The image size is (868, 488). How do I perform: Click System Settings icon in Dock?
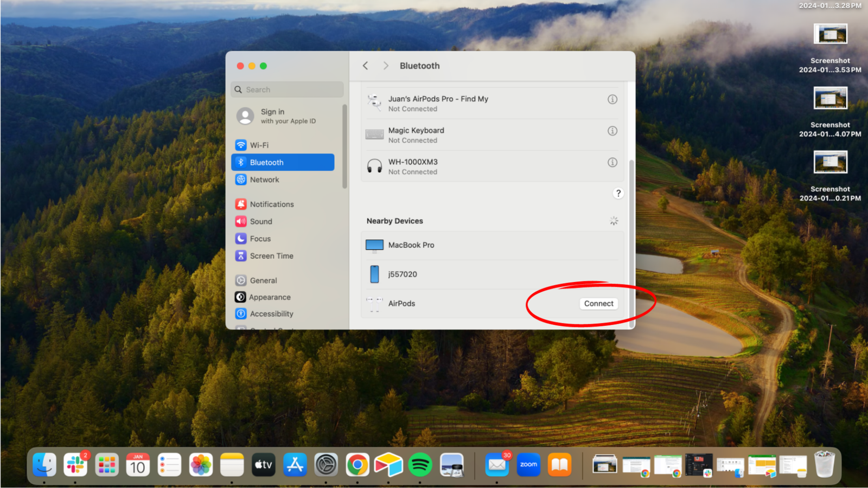[x=326, y=465]
